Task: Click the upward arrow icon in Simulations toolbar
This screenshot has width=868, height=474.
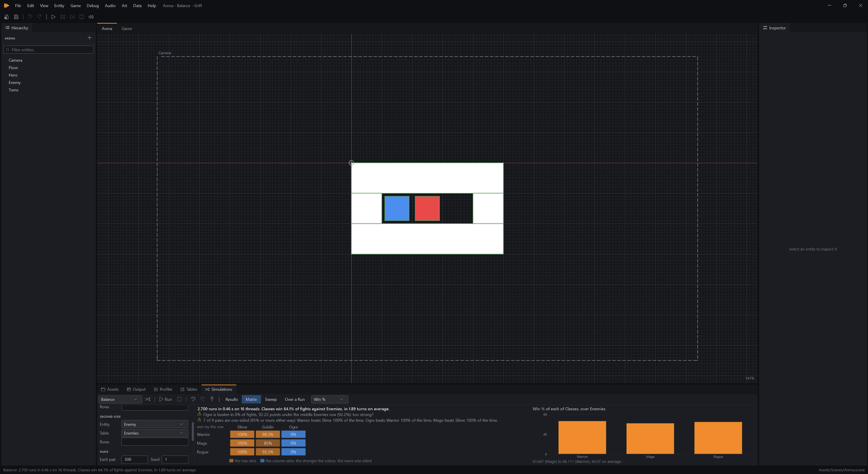Action: [x=212, y=399]
